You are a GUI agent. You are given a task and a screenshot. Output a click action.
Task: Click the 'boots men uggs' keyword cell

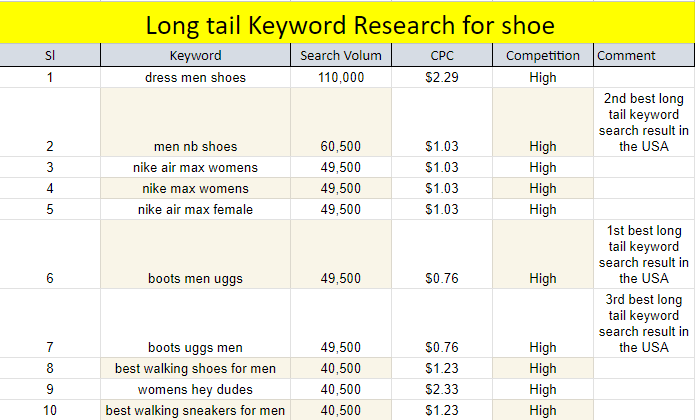[195, 278]
